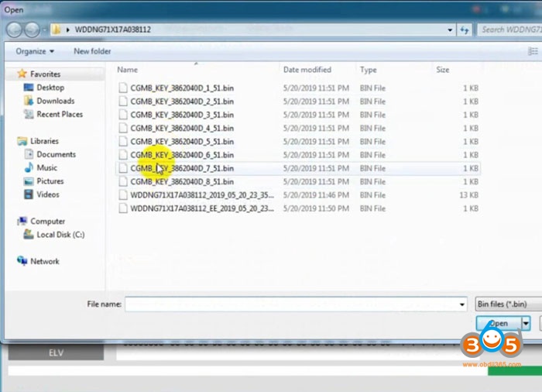Open the Organize dropdown menu
This screenshot has width=542, height=392.
pos(35,52)
